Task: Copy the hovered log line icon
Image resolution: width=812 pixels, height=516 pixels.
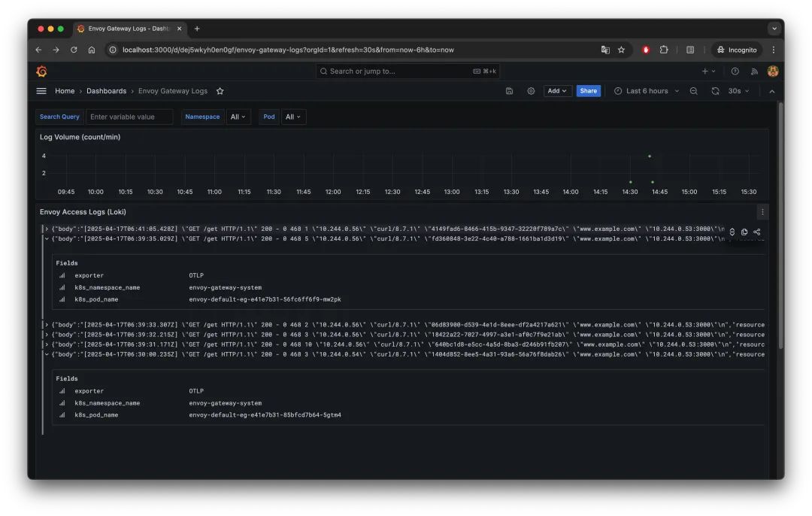Action: pos(744,232)
